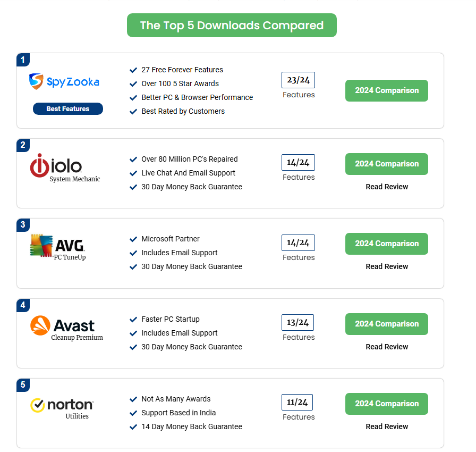Click the number 5 rank badge
This screenshot has width=476, height=452.
tap(23, 384)
